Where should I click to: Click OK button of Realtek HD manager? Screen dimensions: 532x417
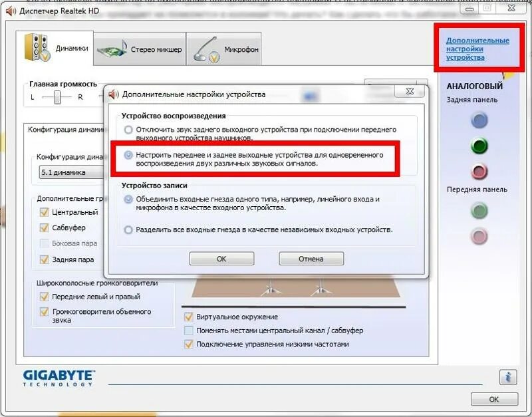[494, 399]
